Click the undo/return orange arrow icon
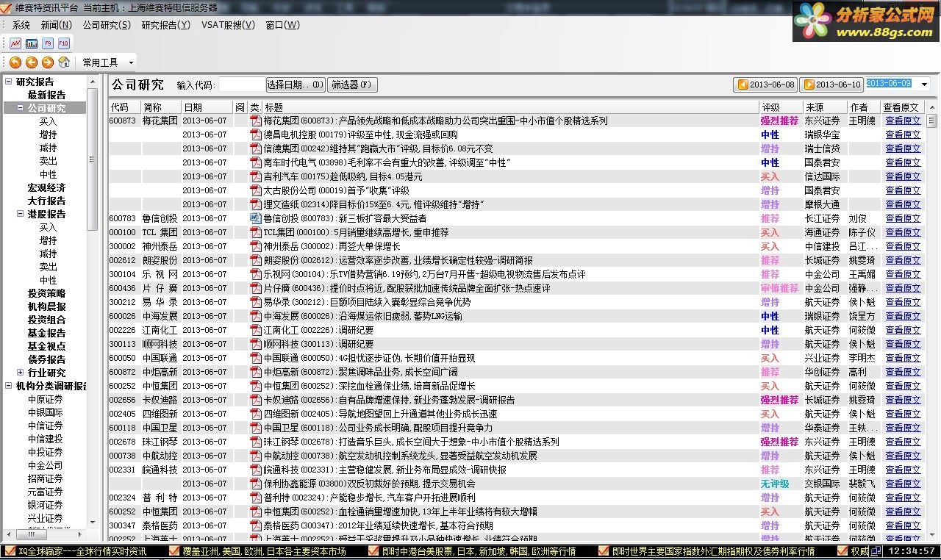 [15, 62]
